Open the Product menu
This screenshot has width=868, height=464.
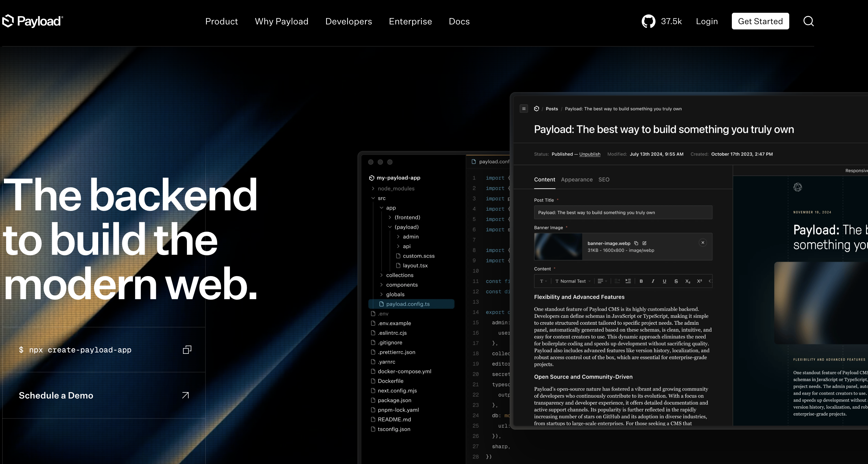click(221, 21)
